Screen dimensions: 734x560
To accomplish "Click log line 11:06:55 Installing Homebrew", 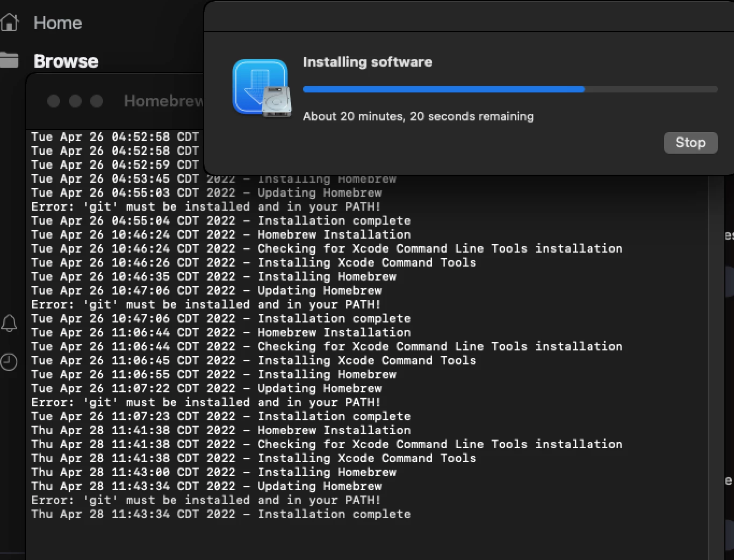I will 214,374.
